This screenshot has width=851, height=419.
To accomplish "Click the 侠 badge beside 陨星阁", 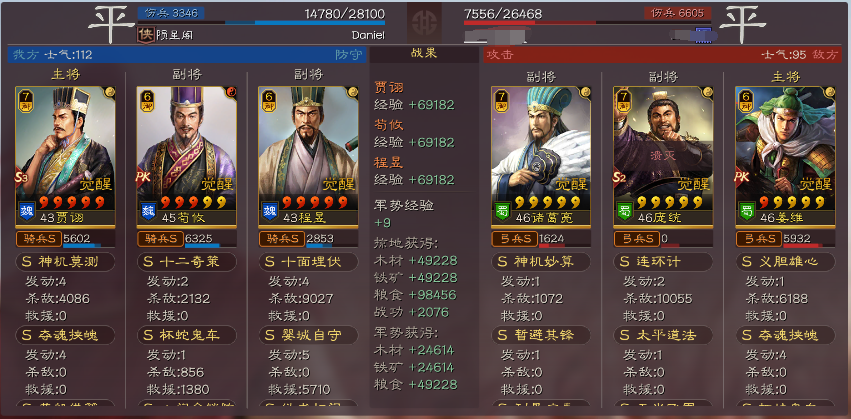I will [145, 35].
